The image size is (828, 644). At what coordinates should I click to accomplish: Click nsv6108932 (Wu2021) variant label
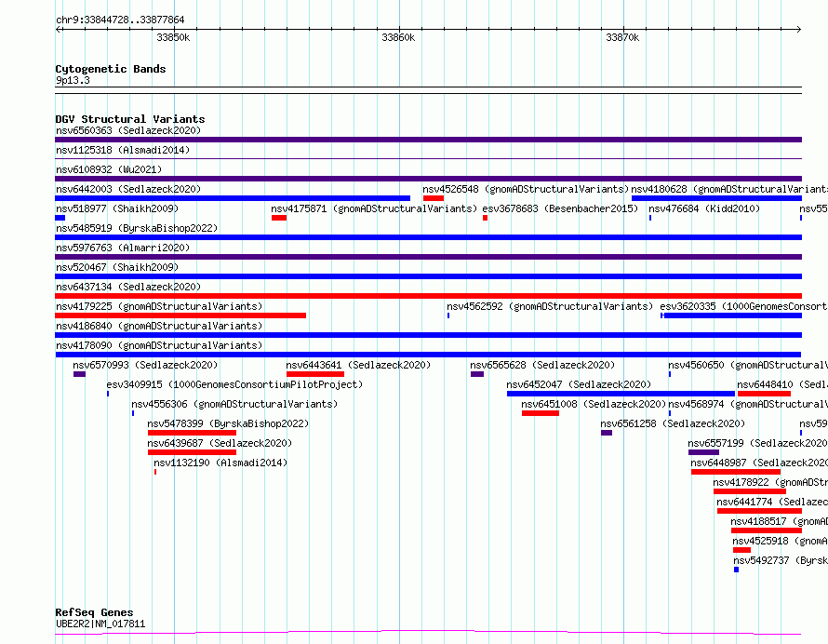click(x=109, y=169)
